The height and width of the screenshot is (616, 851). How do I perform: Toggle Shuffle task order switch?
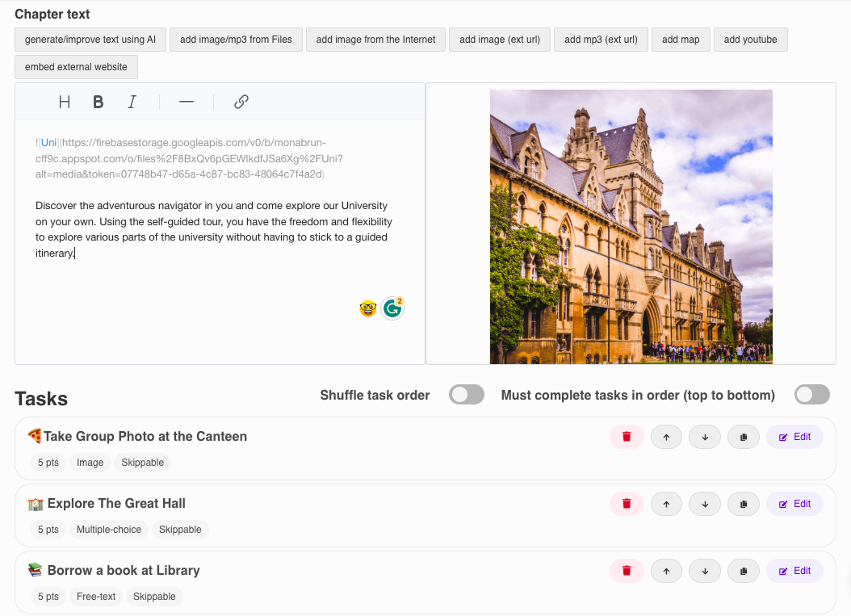pos(467,394)
